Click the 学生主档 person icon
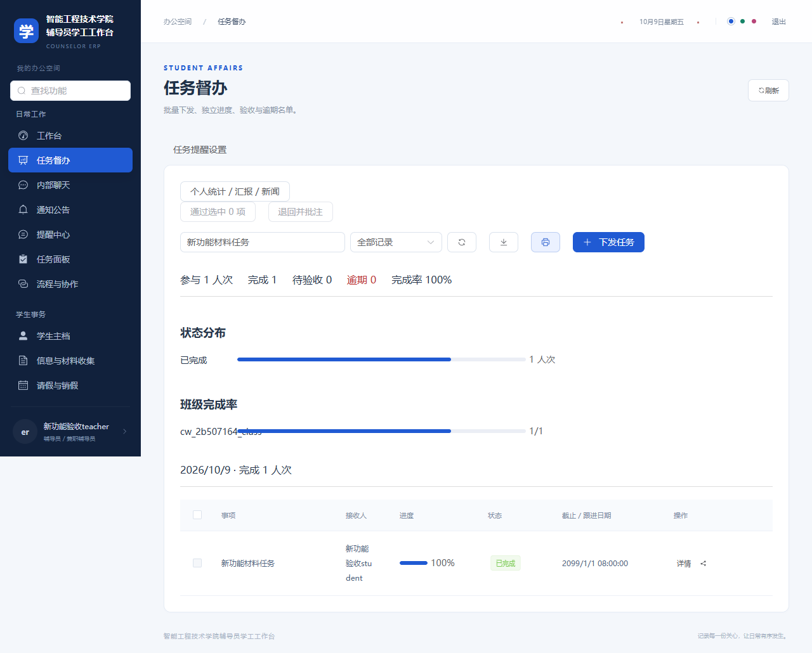This screenshot has width=812, height=653. click(23, 336)
